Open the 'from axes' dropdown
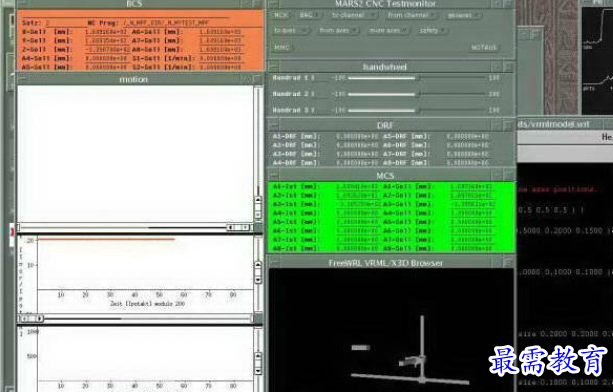 point(339,30)
